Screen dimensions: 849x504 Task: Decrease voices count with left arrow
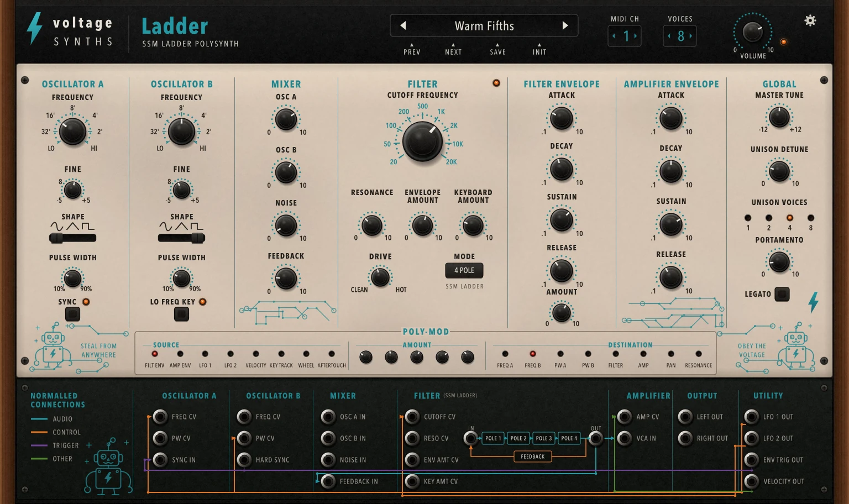669,36
